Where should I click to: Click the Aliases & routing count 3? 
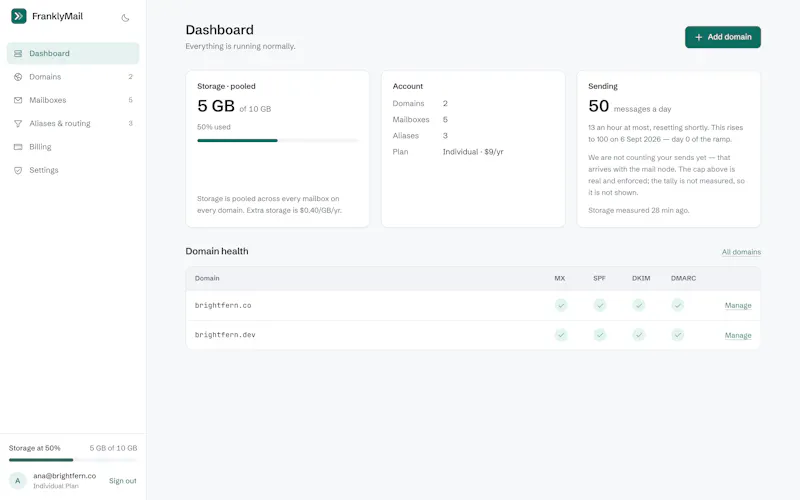pos(130,123)
